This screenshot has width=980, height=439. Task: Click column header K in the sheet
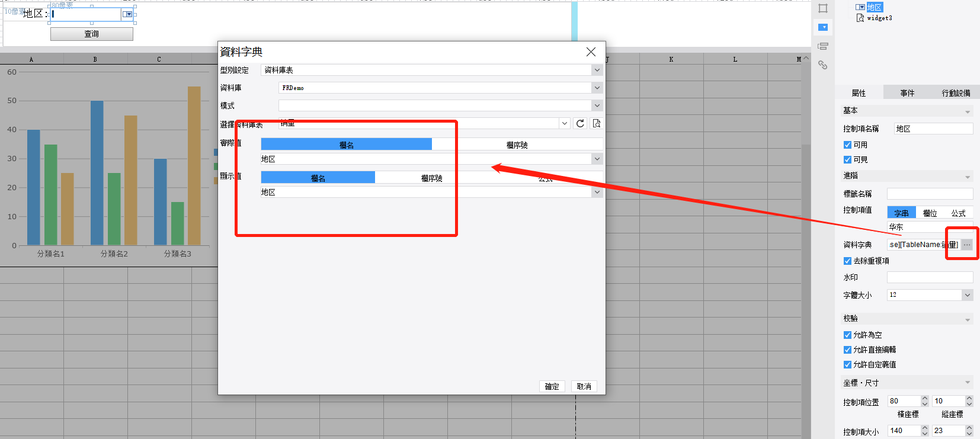click(x=671, y=59)
